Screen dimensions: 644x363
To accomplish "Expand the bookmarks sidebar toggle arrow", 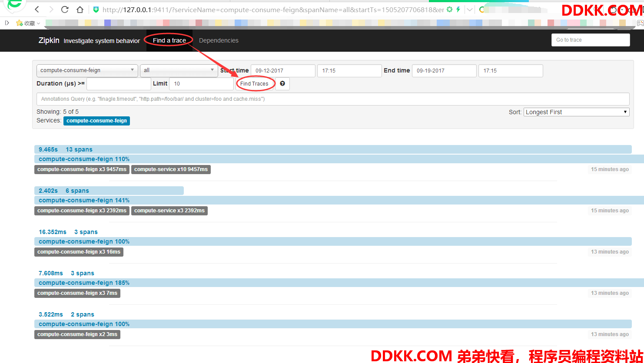I will pos(7,23).
